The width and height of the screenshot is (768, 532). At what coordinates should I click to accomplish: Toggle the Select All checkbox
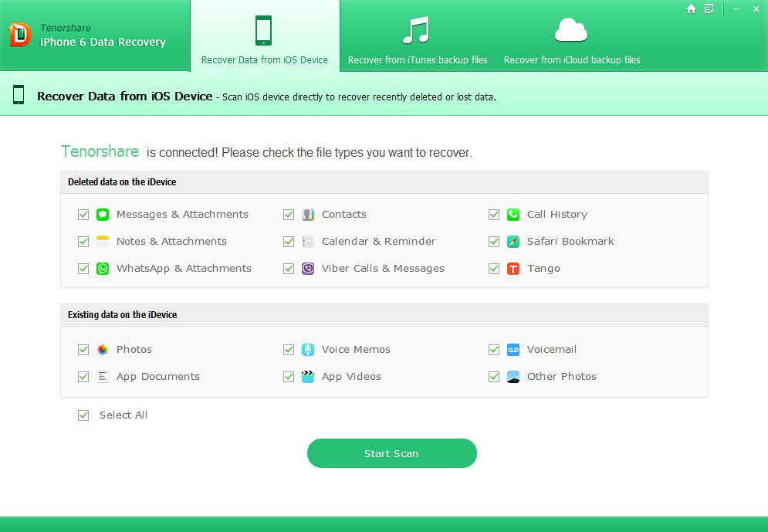click(x=83, y=415)
